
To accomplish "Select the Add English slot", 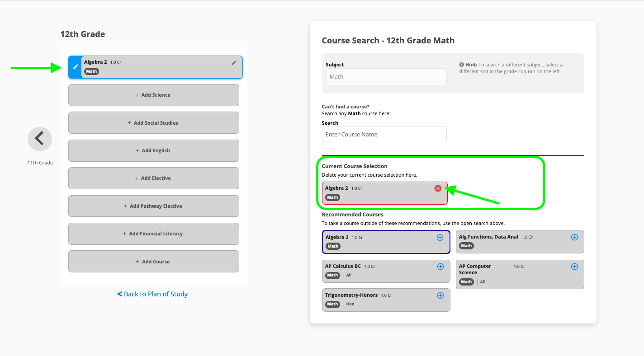I will 153,151.
